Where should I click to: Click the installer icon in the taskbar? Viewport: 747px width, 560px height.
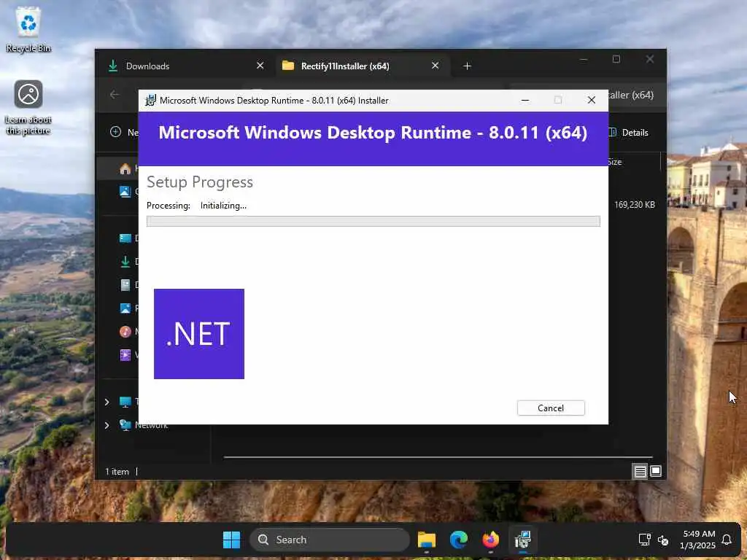tap(522, 540)
